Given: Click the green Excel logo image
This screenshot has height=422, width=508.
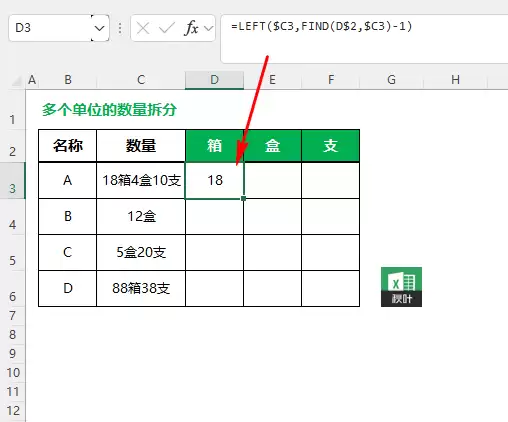Looking at the screenshot, I should point(401,287).
